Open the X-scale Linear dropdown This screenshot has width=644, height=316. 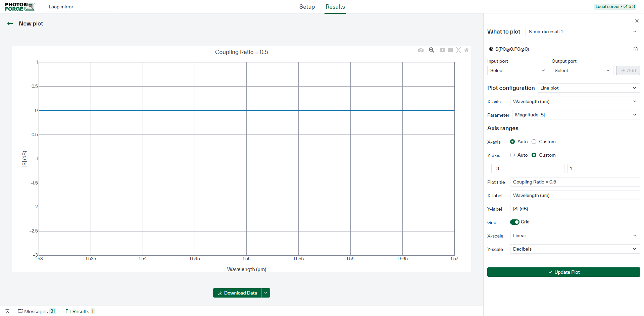coord(575,235)
